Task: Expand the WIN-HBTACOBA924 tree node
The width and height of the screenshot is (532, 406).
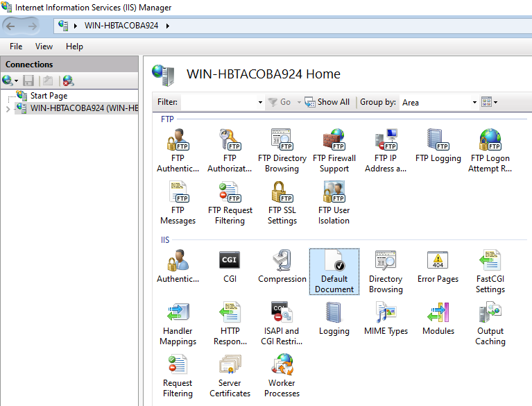Action: (x=8, y=109)
